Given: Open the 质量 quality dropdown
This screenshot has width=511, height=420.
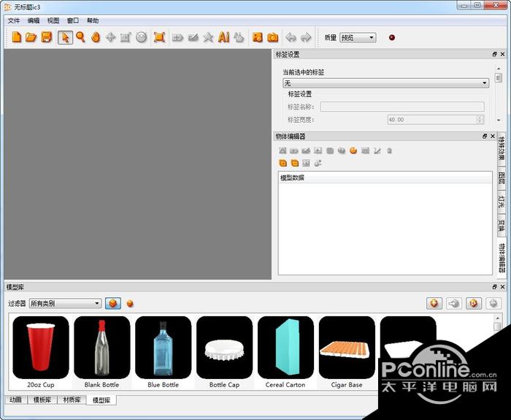Looking at the screenshot, I should point(358,37).
